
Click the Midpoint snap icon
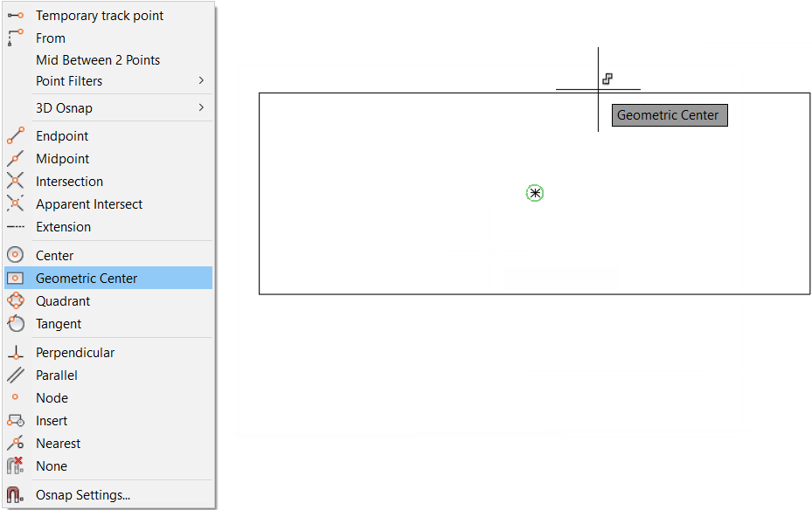(x=16, y=158)
